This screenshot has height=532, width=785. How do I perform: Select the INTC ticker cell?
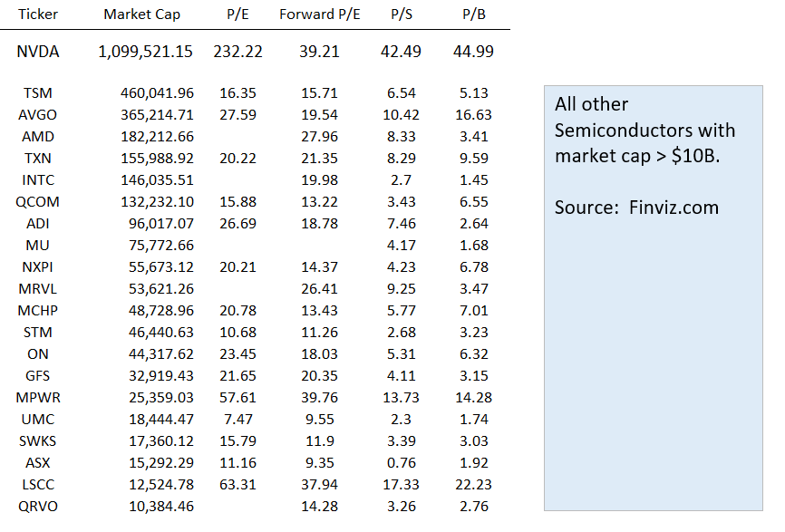(38, 180)
